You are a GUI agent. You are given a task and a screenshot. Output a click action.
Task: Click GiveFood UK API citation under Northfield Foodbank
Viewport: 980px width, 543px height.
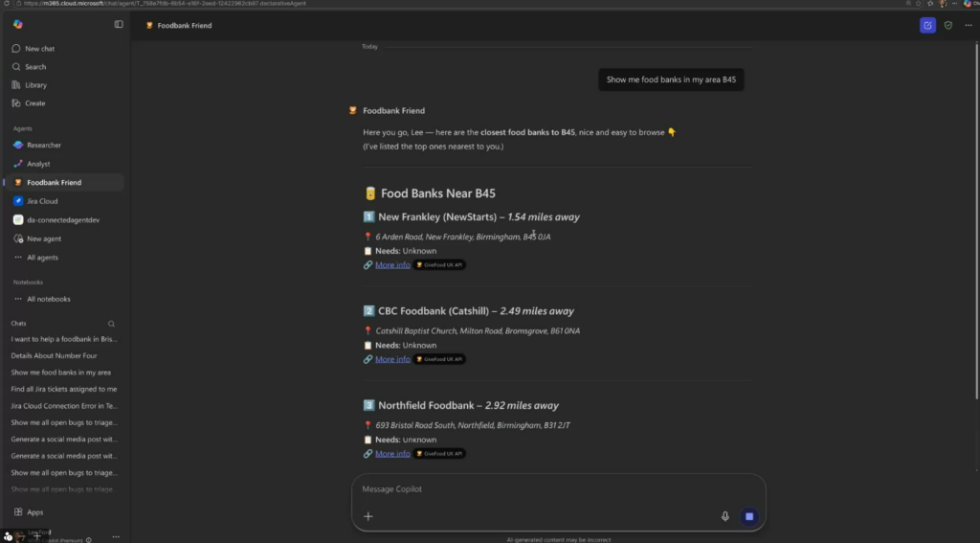pyautogui.click(x=439, y=454)
